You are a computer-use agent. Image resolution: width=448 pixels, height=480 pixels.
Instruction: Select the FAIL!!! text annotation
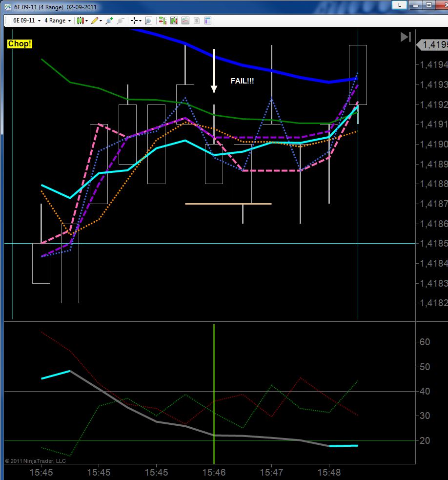tap(242, 81)
